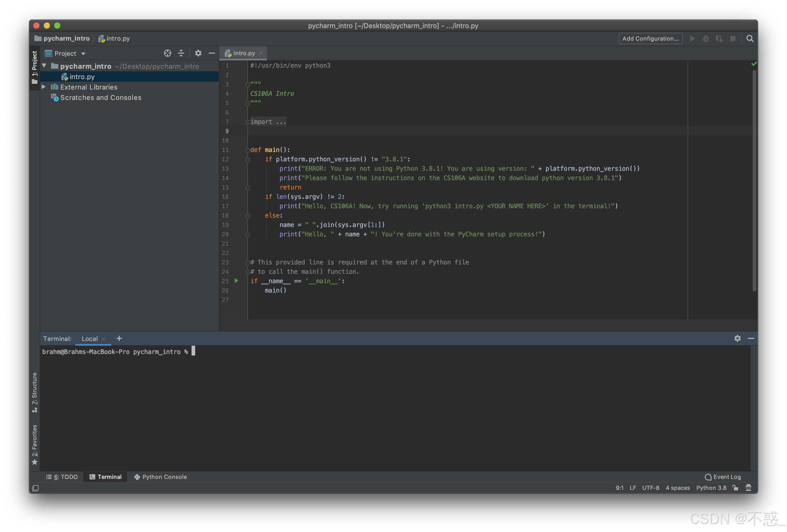Add a new terminal session tab
The image size is (787, 532).
pos(119,338)
